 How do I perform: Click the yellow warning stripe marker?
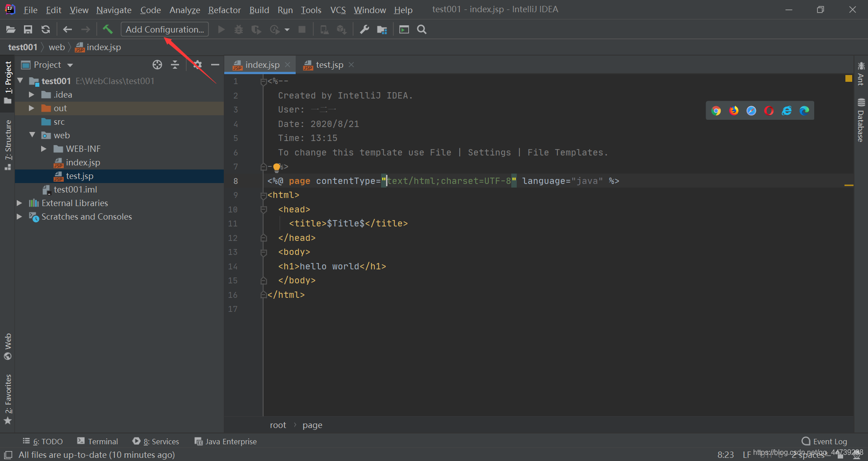click(x=849, y=185)
